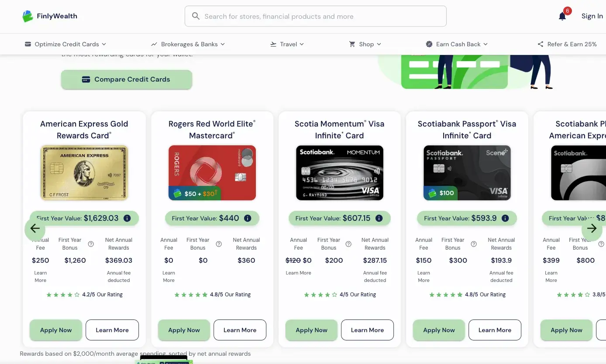Click the search magnifier icon
The width and height of the screenshot is (606, 364).
(196, 16)
